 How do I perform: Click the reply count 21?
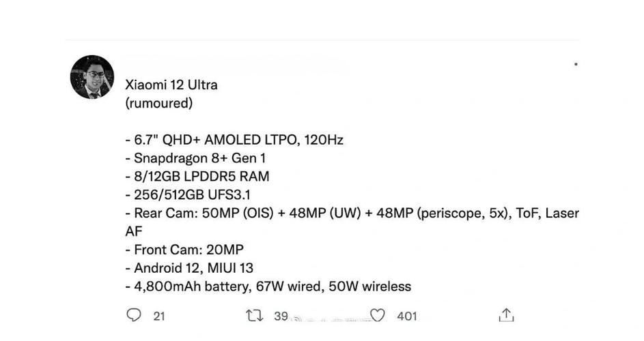[159, 316]
